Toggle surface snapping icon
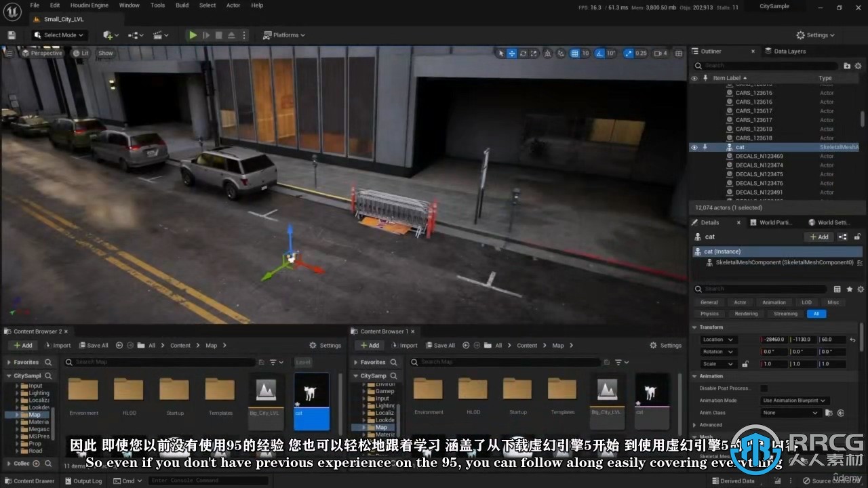The width and height of the screenshot is (868, 488). coord(561,53)
